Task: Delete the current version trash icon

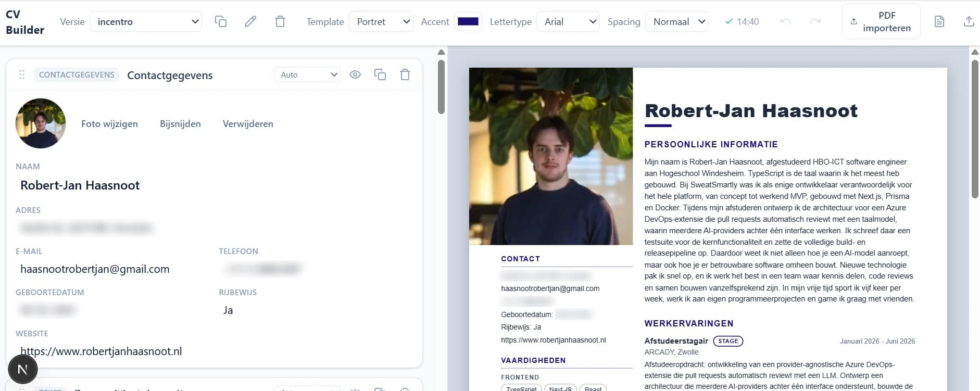Action: 280,21
